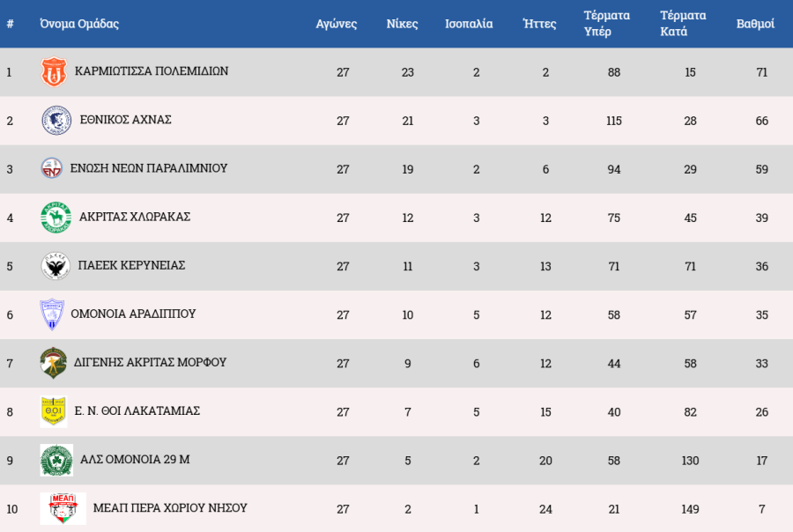Select Ε. Ν. ΘΟΙ ΛΑΚΑΤΑΜΙΑΣ losses value 15
Viewport: 793px width, 532px height.
click(545, 412)
